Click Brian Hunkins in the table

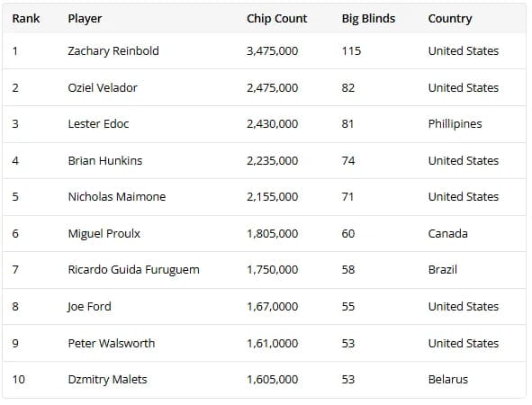pos(105,160)
